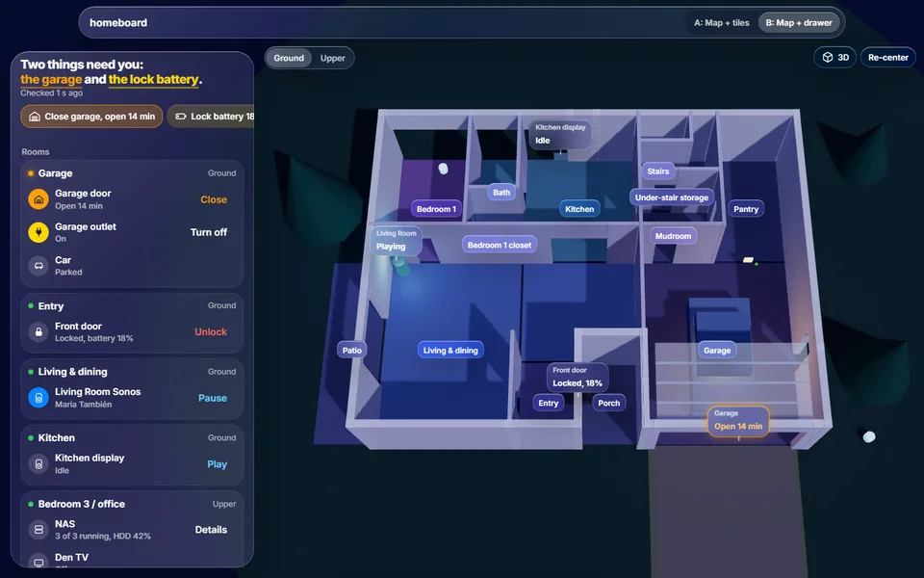Select Mudroom label on map

coord(673,236)
